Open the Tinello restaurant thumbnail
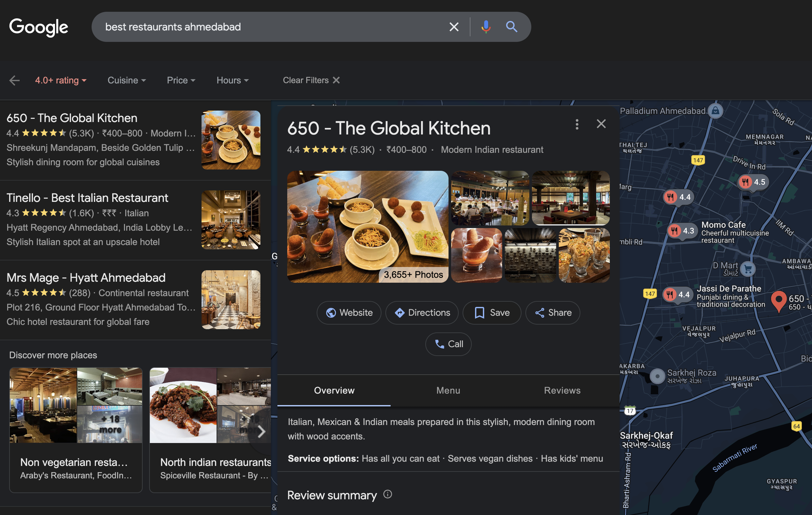This screenshot has width=812, height=515. [231, 220]
